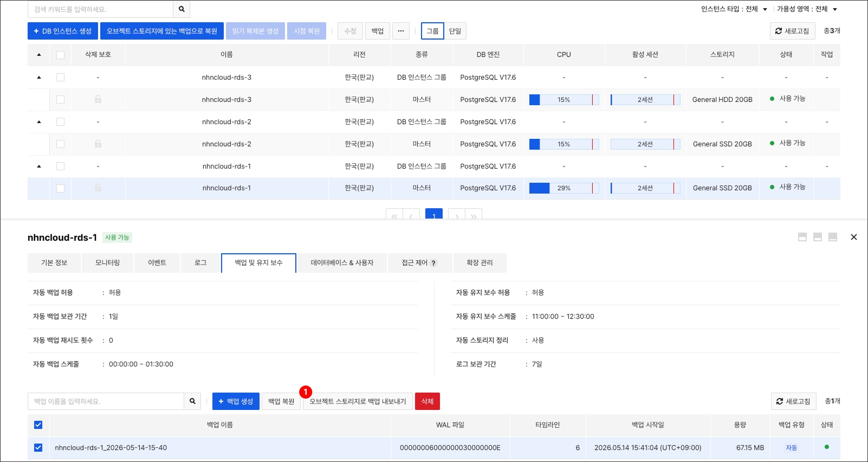
Task: Open the 확장 관리 tab
Action: pos(480,262)
